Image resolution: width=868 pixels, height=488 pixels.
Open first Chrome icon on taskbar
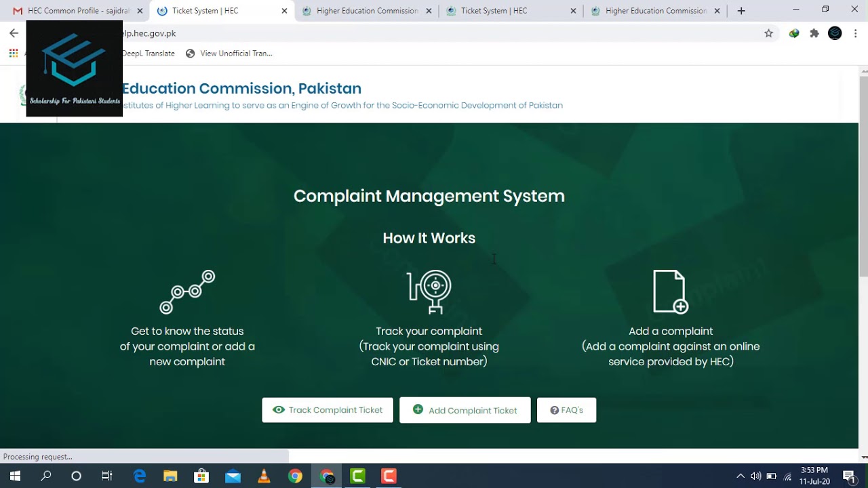point(295,476)
